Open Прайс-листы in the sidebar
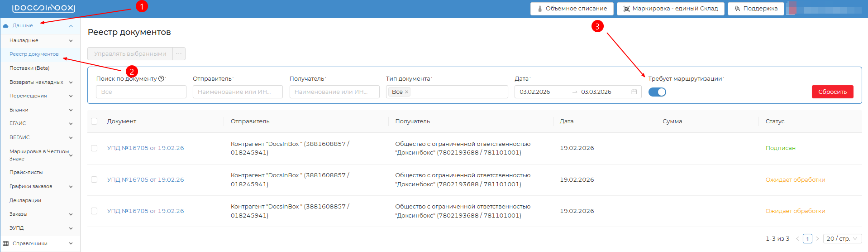Viewport: 868px width, 252px height. click(26, 173)
